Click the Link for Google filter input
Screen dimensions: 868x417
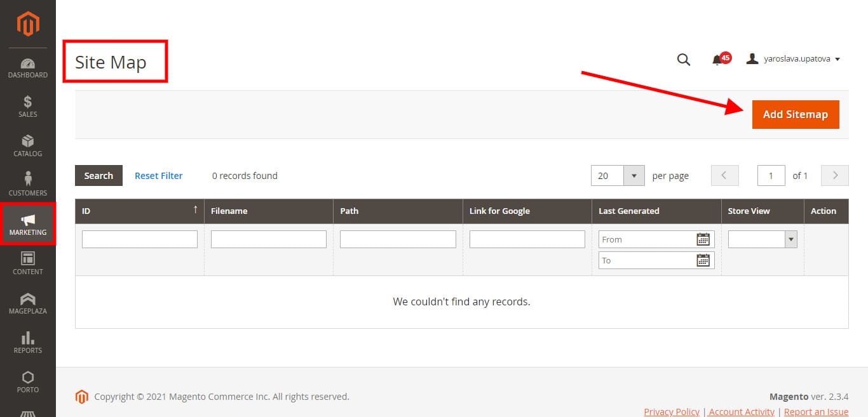coord(527,239)
